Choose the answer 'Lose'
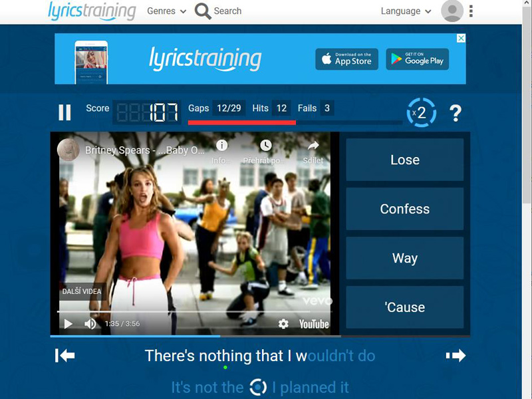532x399 pixels. point(405,160)
